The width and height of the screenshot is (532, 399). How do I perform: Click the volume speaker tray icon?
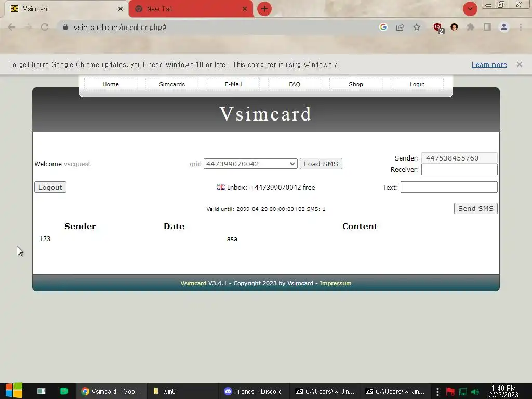[475, 392]
